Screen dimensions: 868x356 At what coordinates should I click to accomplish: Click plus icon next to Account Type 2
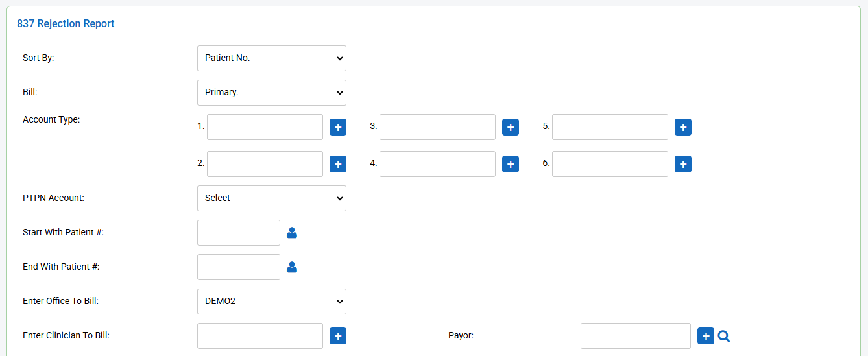338,164
